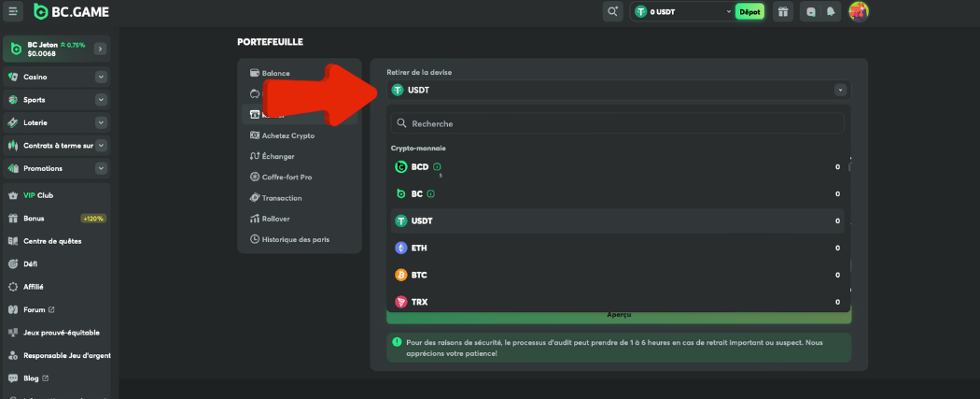
Task: Open the user avatar profile
Action: (859, 11)
